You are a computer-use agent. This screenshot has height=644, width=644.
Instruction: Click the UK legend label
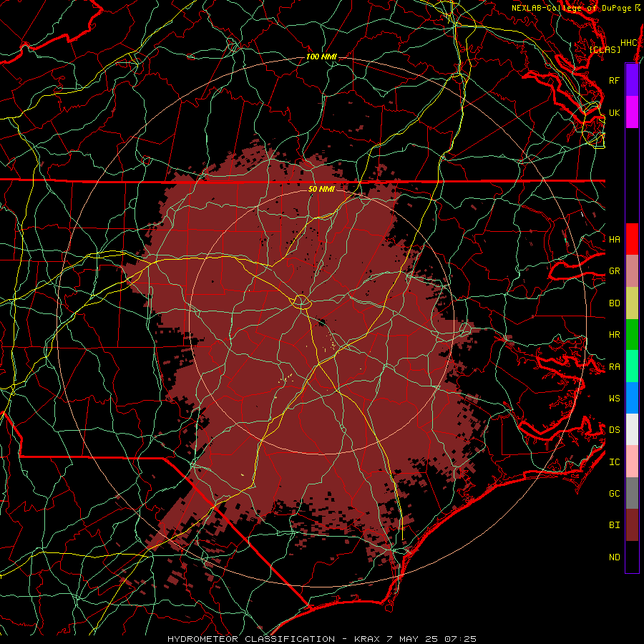(614, 112)
